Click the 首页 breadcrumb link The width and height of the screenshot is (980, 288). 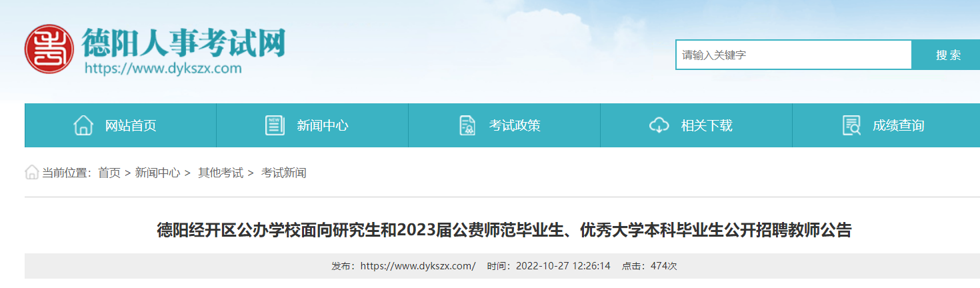(109, 173)
